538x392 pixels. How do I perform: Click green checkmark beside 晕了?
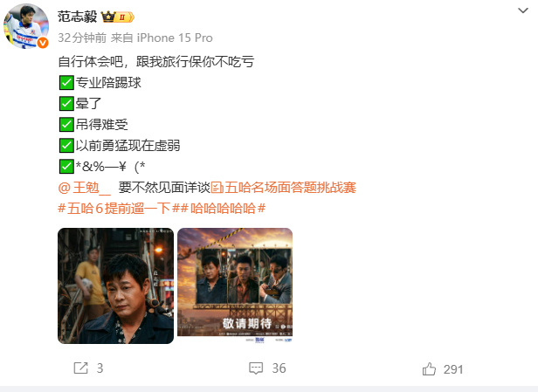pyautogui.click(x=66, y=104)
